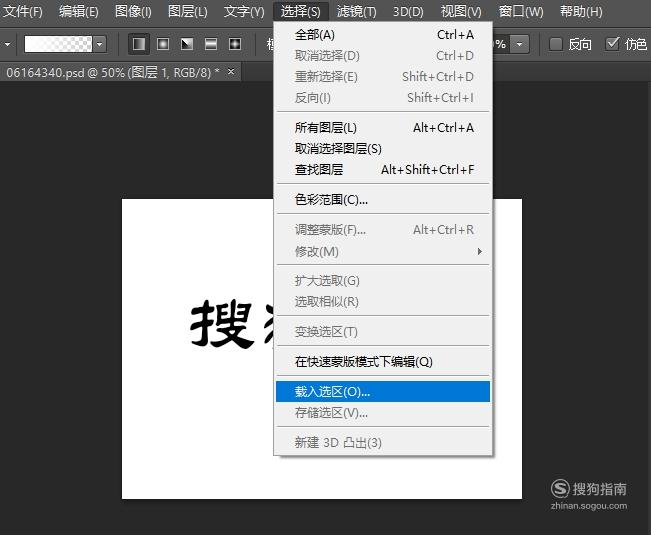Image resolution: width=651 pixels, height=535 pixels.
Task: Expand the 修改(M) submenu arrow
Action: tap(480, 252)
